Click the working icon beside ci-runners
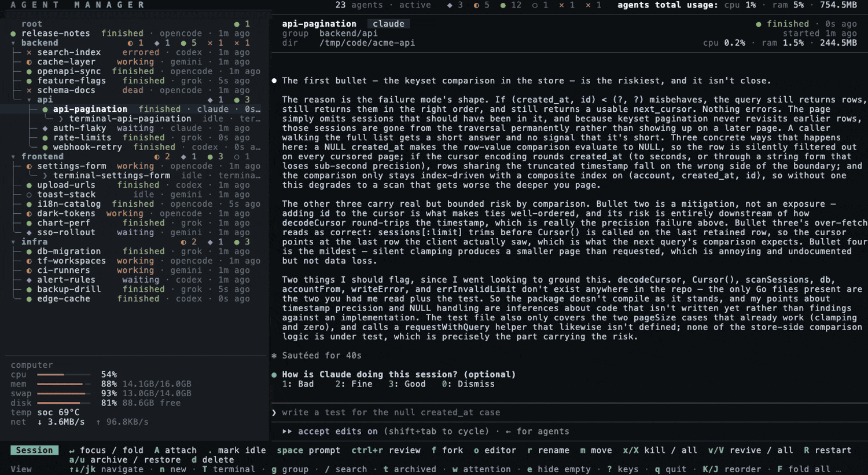Viewport: 868px width, 475px height. 29,271
